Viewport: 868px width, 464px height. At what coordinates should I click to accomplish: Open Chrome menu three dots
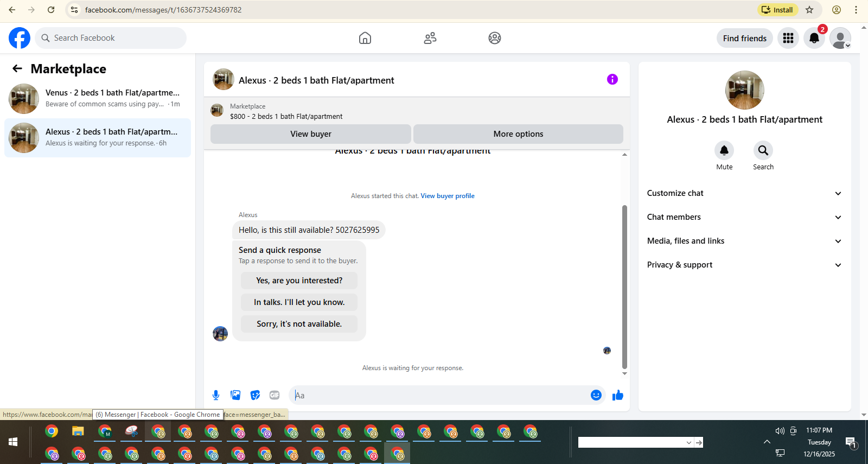point(856,10)
